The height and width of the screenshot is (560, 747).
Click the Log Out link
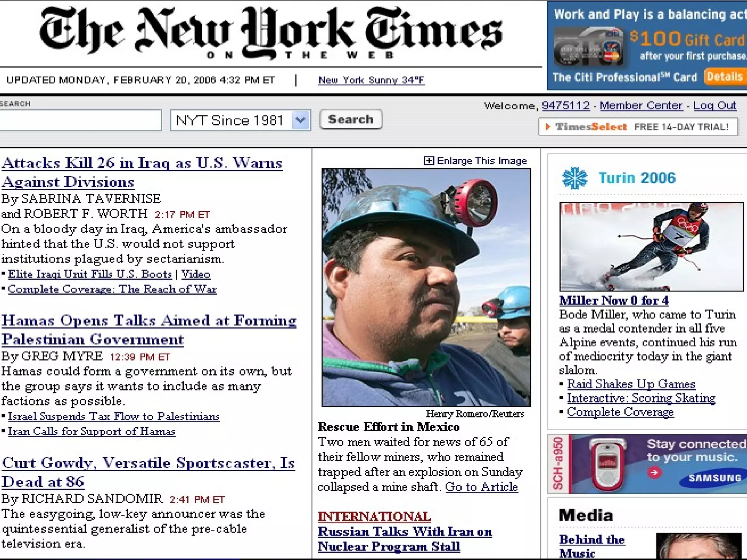pyautogui.click(x=715, y=106)
